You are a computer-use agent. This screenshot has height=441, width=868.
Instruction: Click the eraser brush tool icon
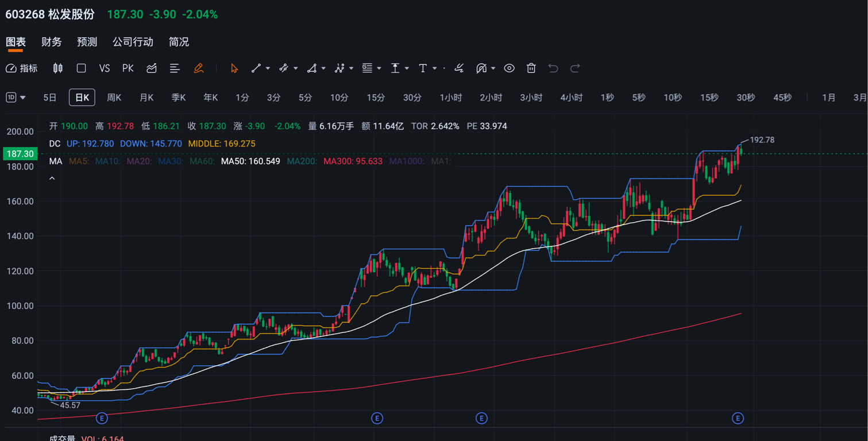click(x=459, y=68)
